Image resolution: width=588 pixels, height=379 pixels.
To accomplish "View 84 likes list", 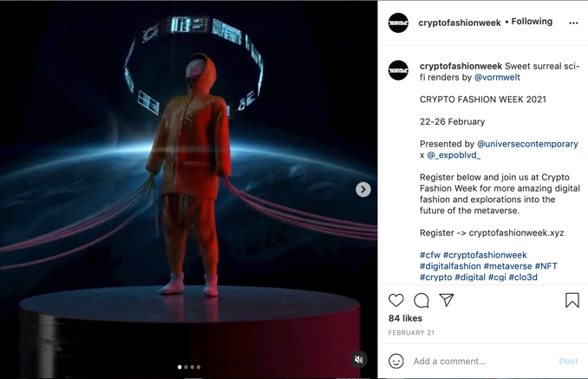I will 405,318.
